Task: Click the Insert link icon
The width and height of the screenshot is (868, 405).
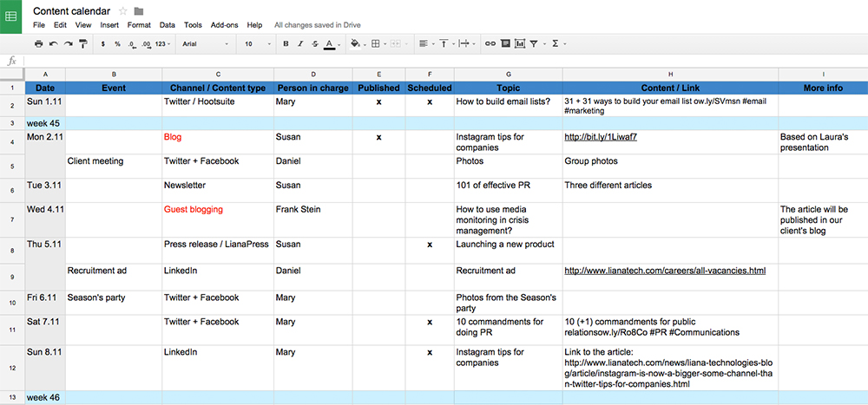Action: click(x=490, y=43)
